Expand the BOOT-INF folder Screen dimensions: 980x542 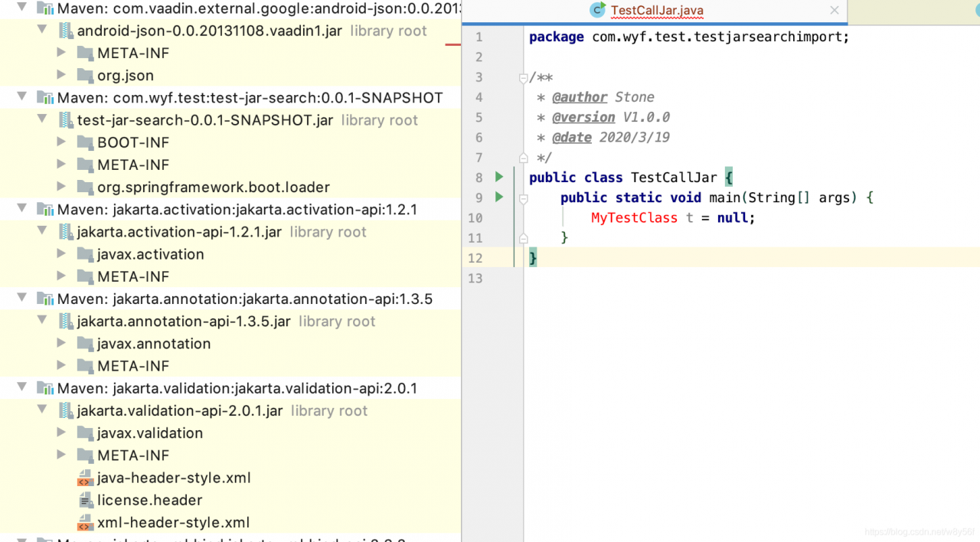[x=62, y=142]
